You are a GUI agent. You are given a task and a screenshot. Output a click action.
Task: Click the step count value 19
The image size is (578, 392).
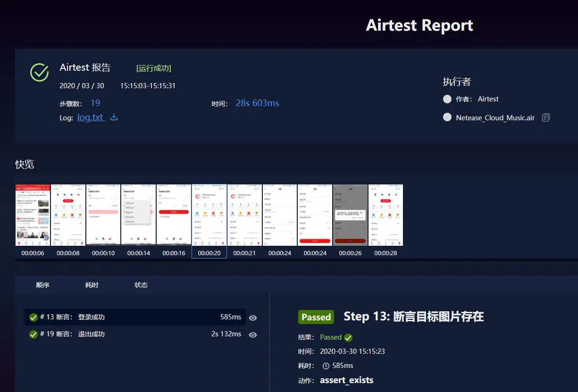[x=95, y=103]
